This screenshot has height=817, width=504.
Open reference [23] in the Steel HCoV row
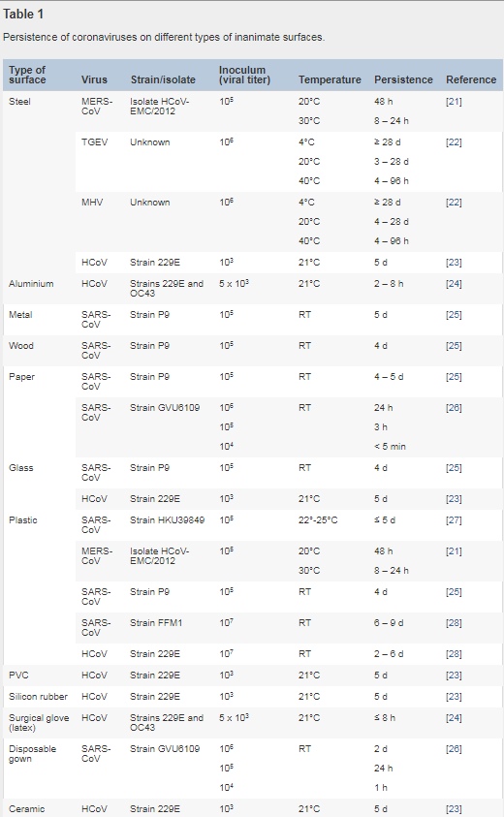[x=454, y=263]
